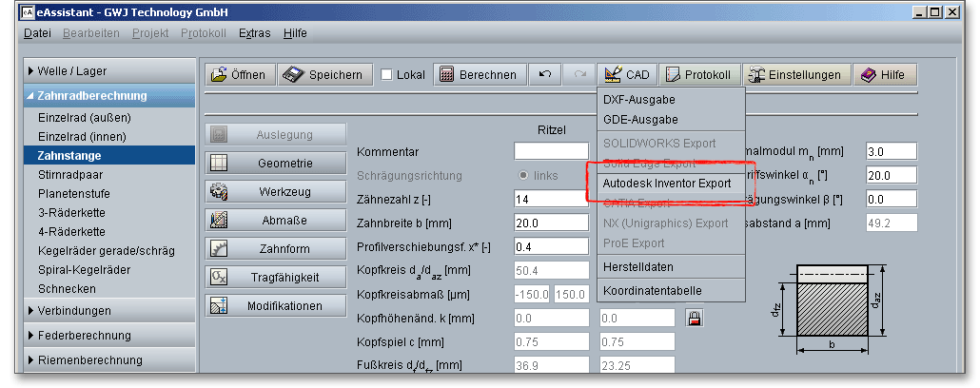This screenshot has width=980, height=388.
Task: Click the undo arrow icon
Action: click(544, 75)
